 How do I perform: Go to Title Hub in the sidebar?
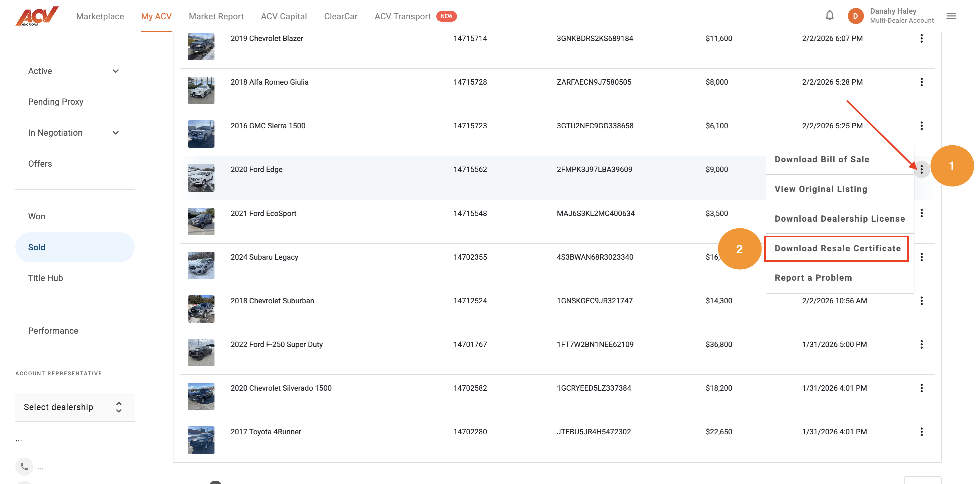(x=45, y=278)
